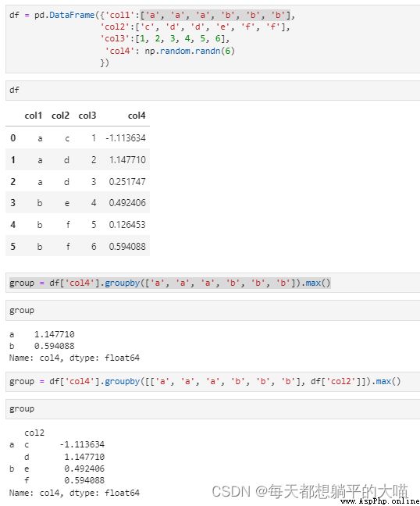The image size is (420, 506).
Task: Click the first 'group' output cell input
Action: [x=212, y=311]
